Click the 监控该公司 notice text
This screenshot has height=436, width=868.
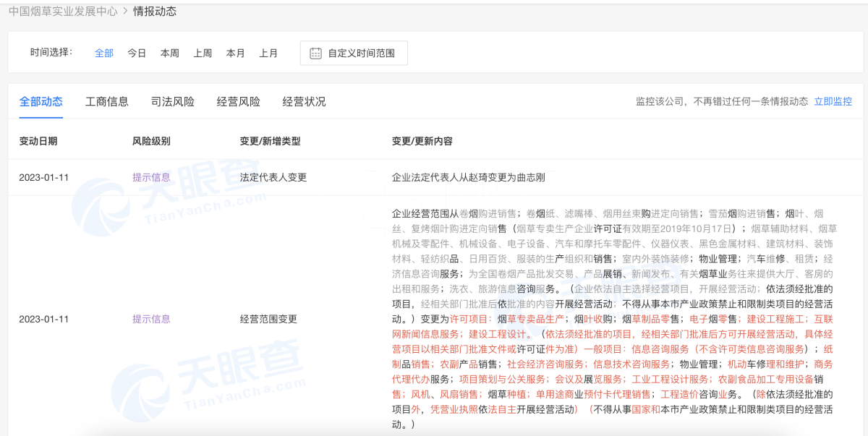[722, 101]
